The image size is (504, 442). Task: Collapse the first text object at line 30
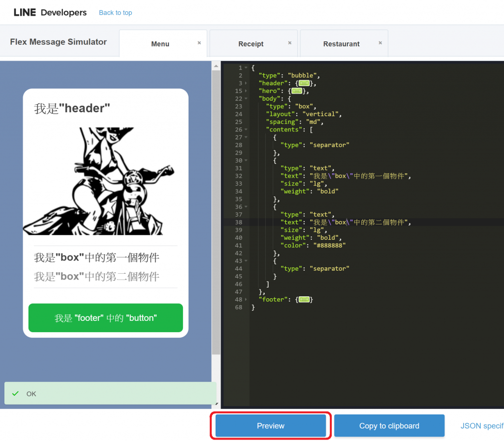pyautogui.click(x=246, y=160)
